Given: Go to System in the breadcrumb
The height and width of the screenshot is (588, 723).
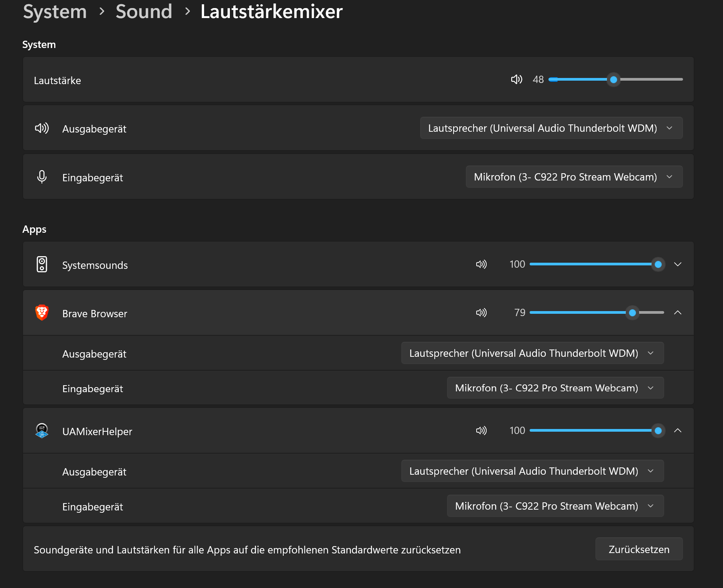Looking at the screenshot, I should tap(55, 12).
